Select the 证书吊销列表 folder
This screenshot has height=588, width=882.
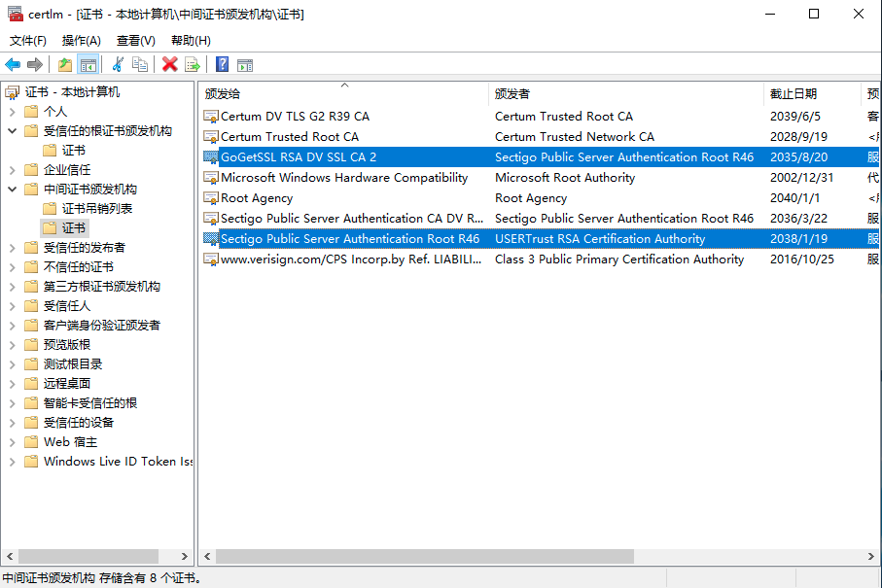(x=97, y=209)
